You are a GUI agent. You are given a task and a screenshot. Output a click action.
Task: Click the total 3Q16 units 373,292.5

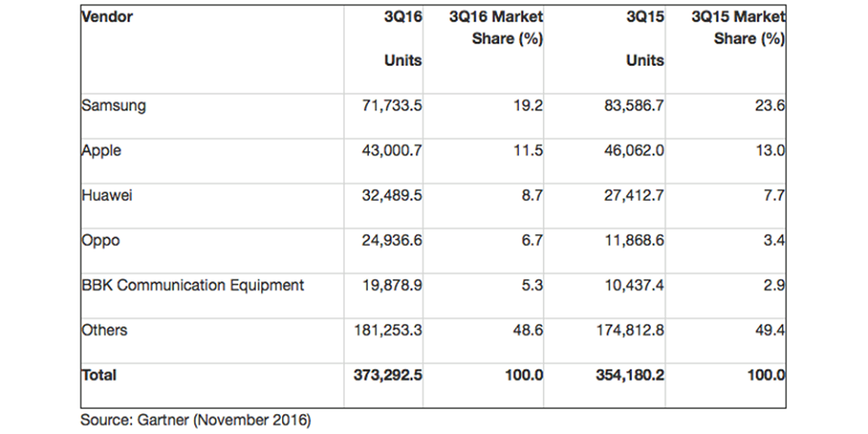pyautogui.click(x=384, y=374)
